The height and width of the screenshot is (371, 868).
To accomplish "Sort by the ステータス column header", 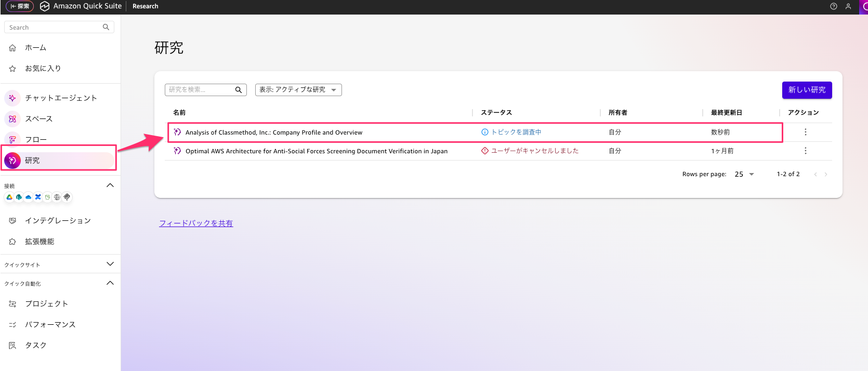I will 496,113.
